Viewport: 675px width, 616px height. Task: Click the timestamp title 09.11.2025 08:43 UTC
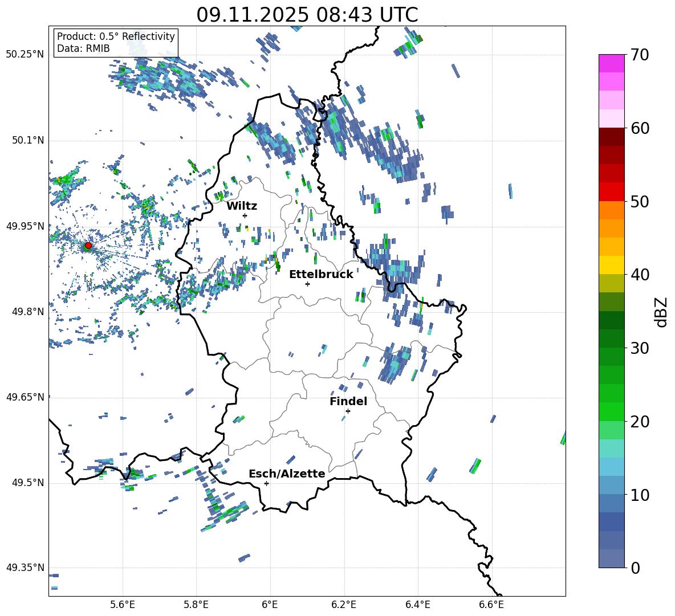tap(307, 15)
